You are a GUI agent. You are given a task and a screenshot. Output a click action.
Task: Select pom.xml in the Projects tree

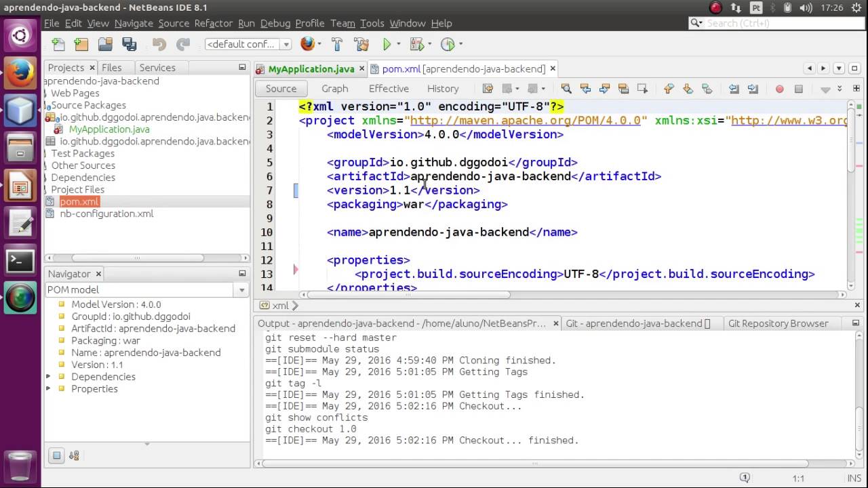point(79,201)
